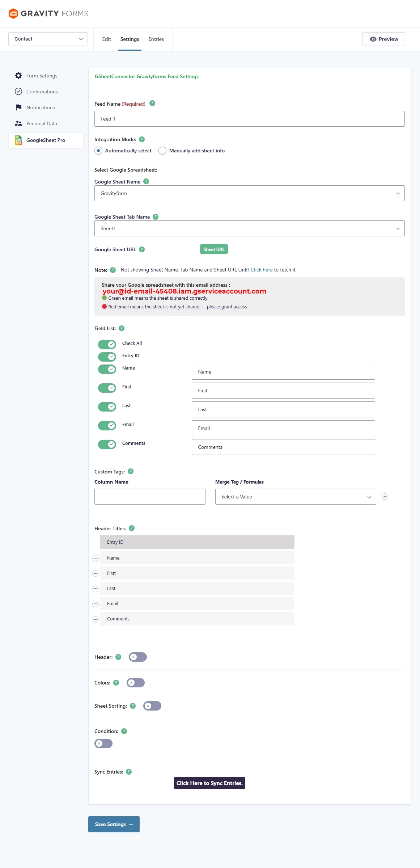Viewport: 420px width, 868px height.
Task: Open the Contact form switcher dropdown
Action: [x=48, y=39]
